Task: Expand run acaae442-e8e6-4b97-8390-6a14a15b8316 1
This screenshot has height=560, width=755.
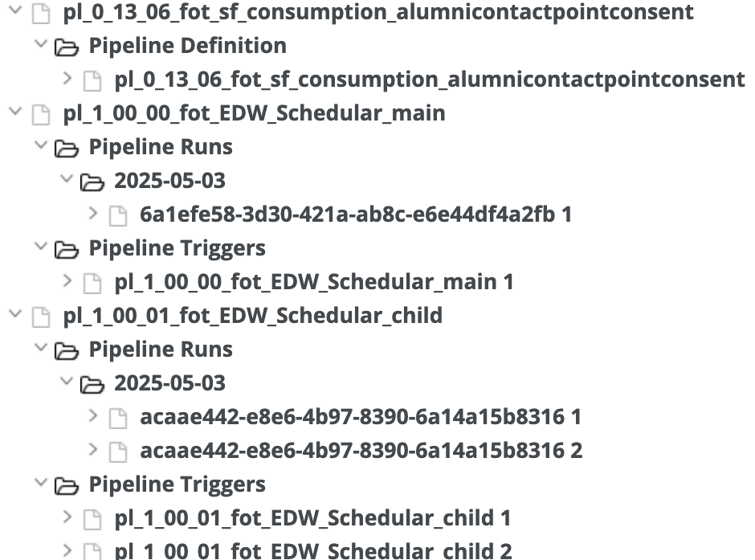Action: coord(92,417)
